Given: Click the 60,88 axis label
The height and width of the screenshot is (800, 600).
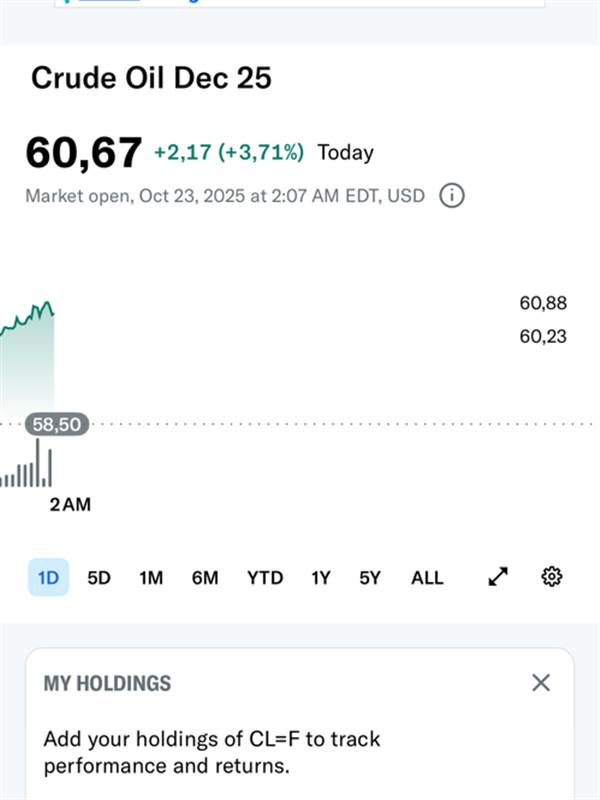Looking at the screenshot, I should pyautogui.click(x=543, y=303).
